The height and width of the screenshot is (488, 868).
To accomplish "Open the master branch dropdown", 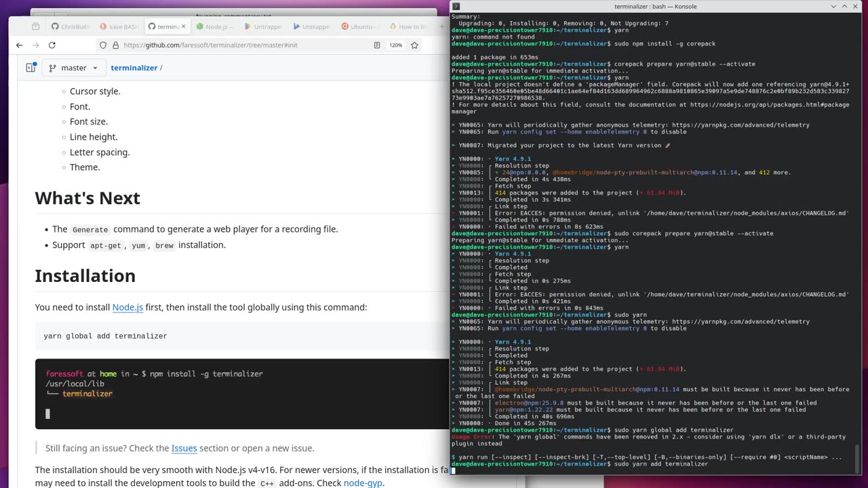I will (x=74, y=68).
